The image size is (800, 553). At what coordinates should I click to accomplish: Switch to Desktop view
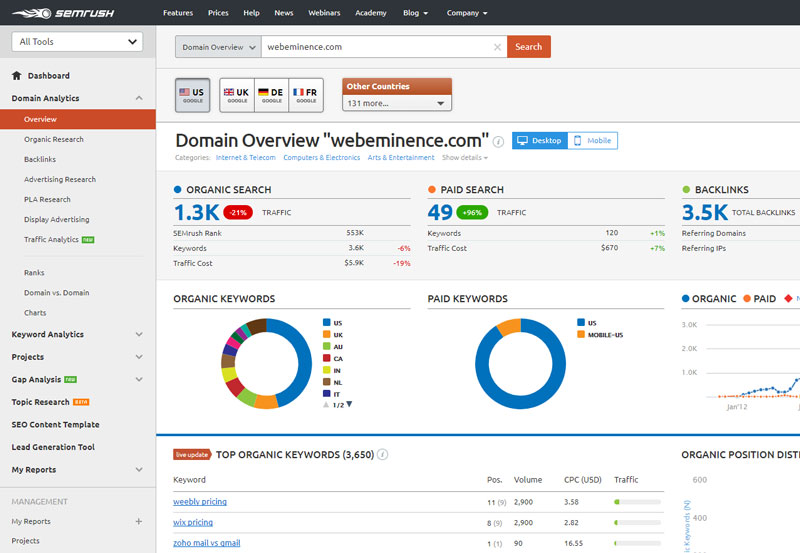click(540, 140)
